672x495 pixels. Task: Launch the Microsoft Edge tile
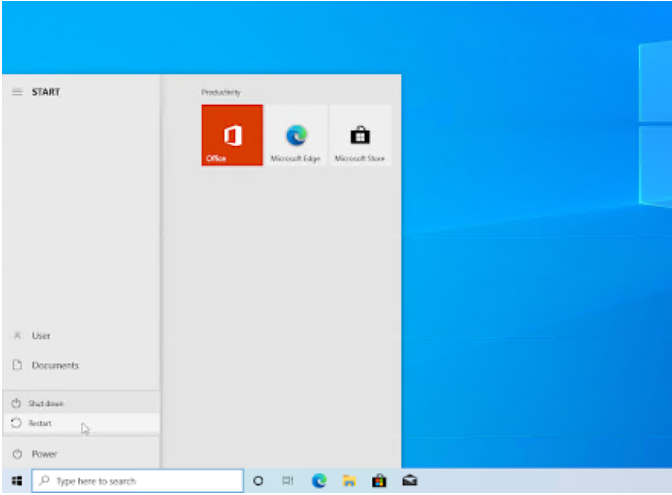[295, 135]
